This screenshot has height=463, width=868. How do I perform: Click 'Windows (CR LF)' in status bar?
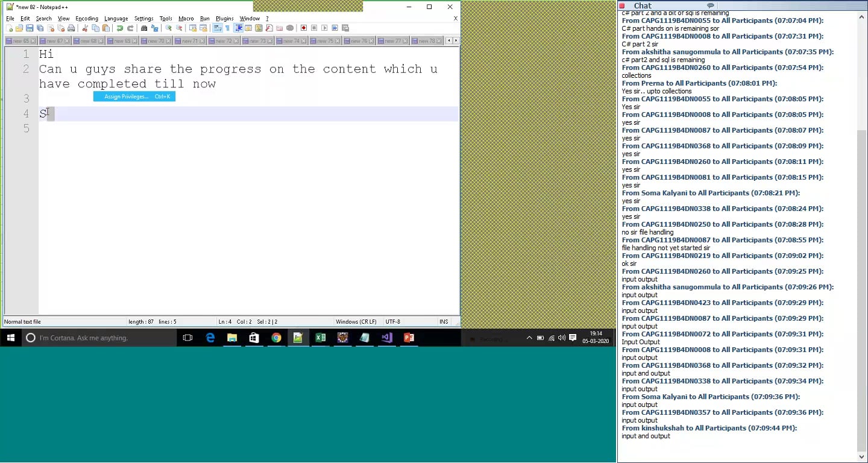356,322
